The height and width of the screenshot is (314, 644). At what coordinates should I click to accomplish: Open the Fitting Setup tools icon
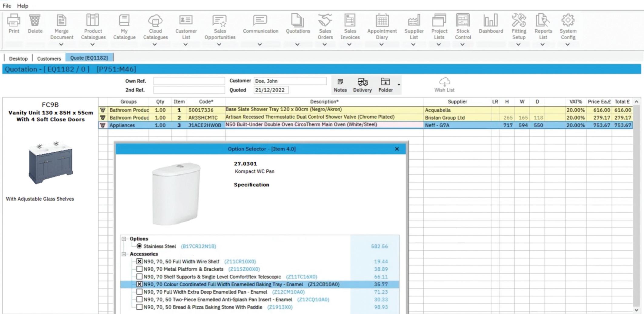click(x=519, y=20)
